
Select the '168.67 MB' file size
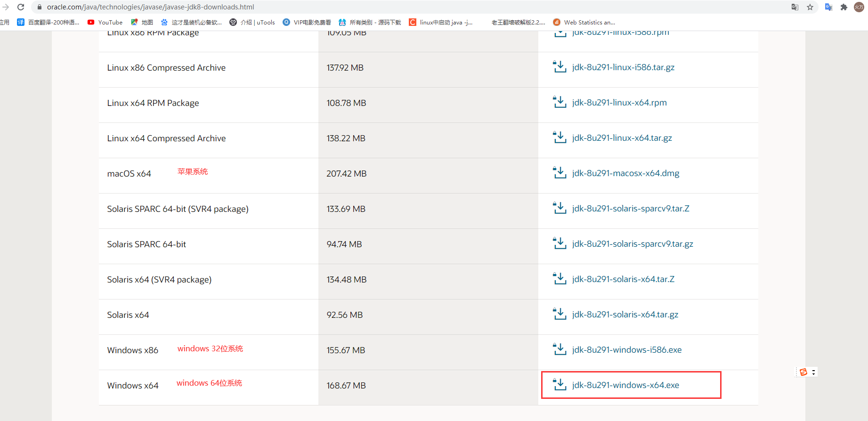(x=346, y=386)
